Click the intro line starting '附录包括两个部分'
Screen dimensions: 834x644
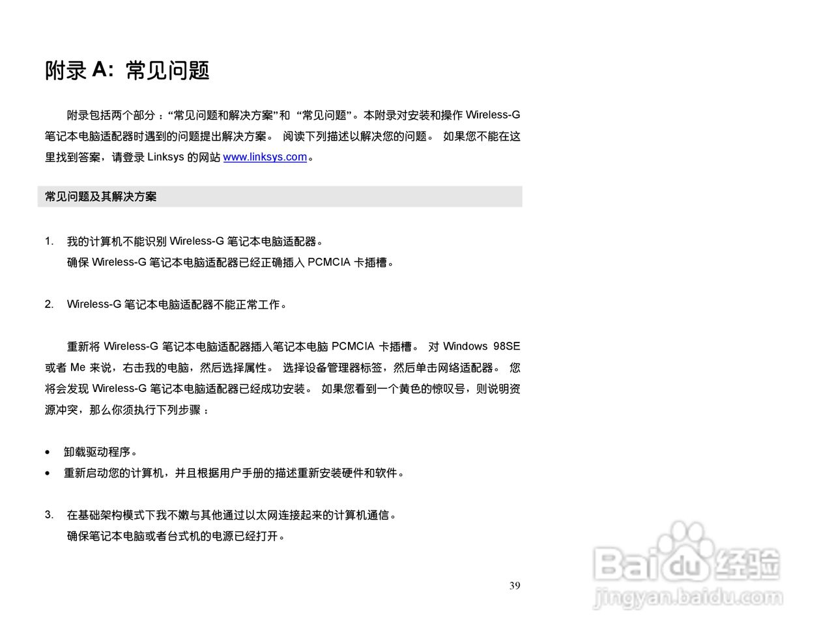(293, 115)
